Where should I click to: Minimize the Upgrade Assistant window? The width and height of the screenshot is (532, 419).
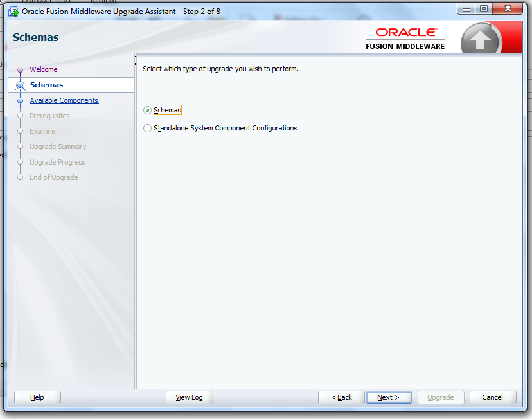[466, 9]
